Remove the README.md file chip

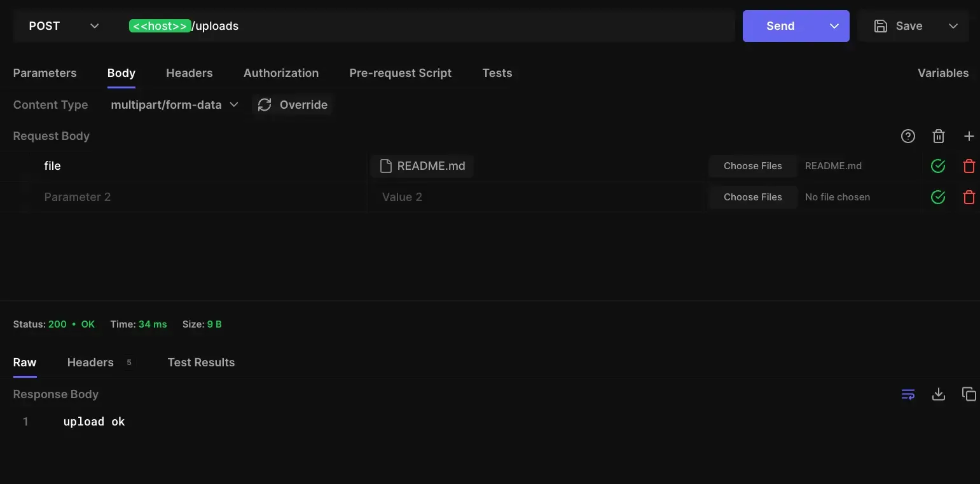click(422, 166)
